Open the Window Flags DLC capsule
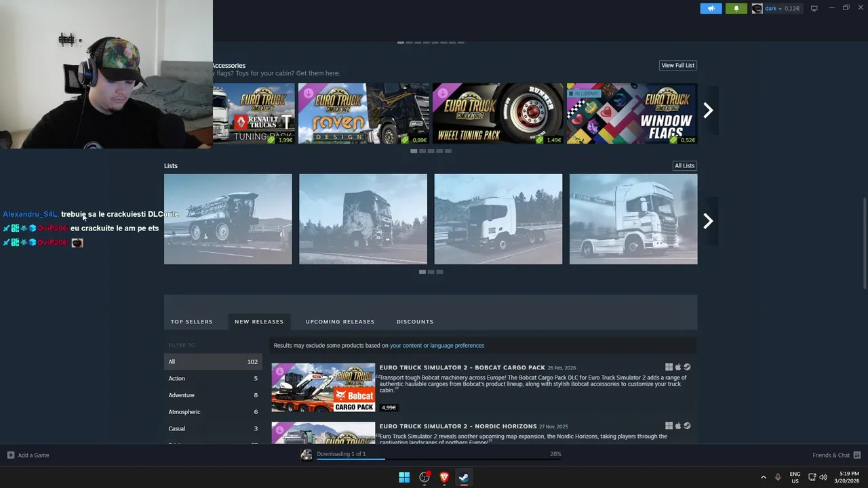This screenshot has width=868, height=488. [632, 113]
